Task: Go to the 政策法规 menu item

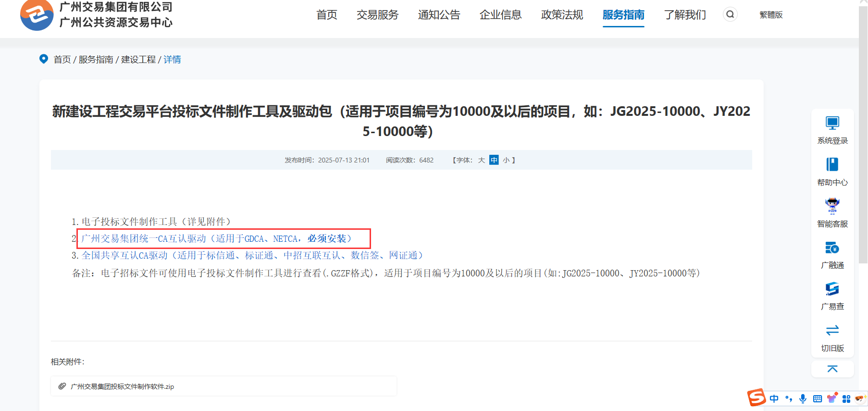Action: 562,15
